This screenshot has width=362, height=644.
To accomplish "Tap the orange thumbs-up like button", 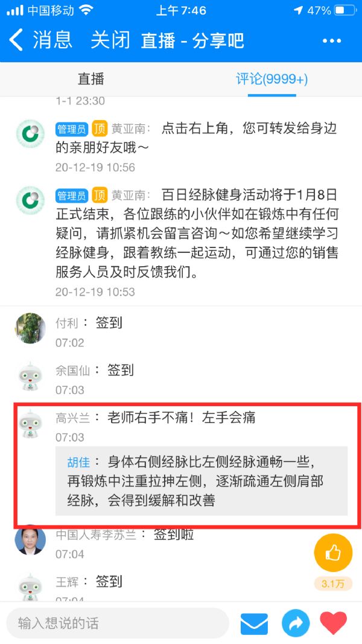I will [333, 553].
